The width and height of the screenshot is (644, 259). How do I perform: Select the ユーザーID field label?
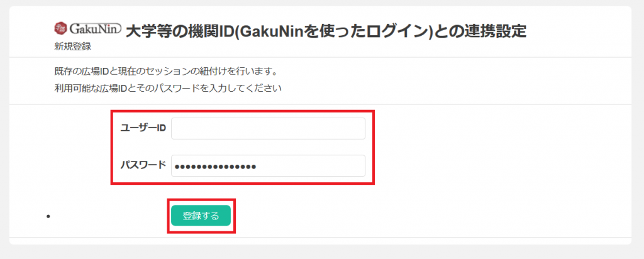click(x=143, y=128)
